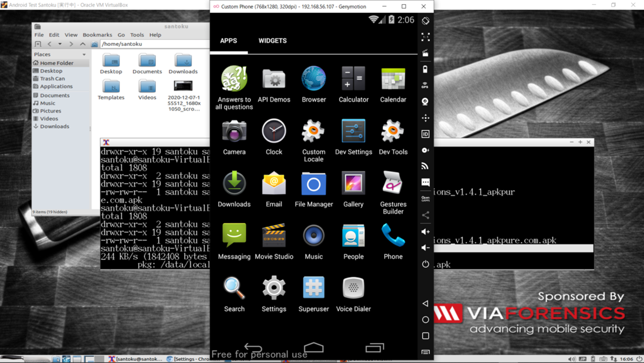The height and width of the screenshot is (363, 644).
Task: Select the APPS tab
Action: 229,41
